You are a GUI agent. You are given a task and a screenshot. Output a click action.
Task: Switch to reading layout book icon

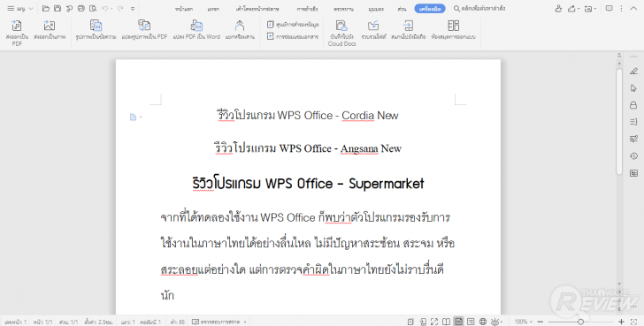(446, 322)
